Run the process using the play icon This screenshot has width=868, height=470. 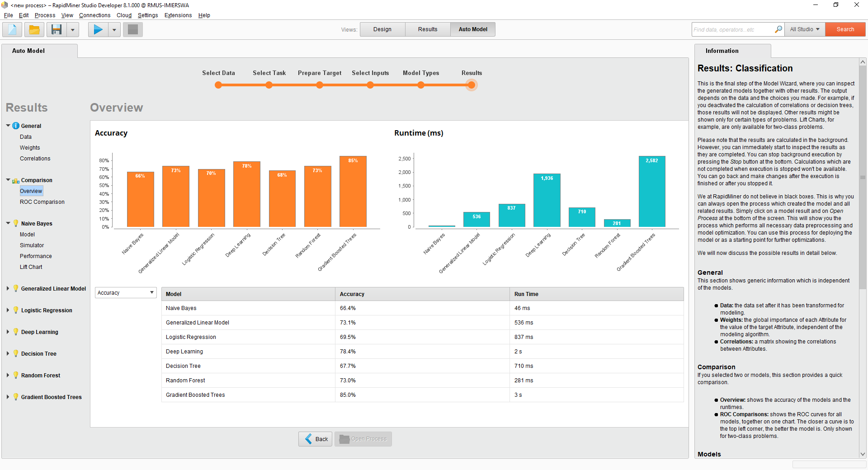click(97, 29)
